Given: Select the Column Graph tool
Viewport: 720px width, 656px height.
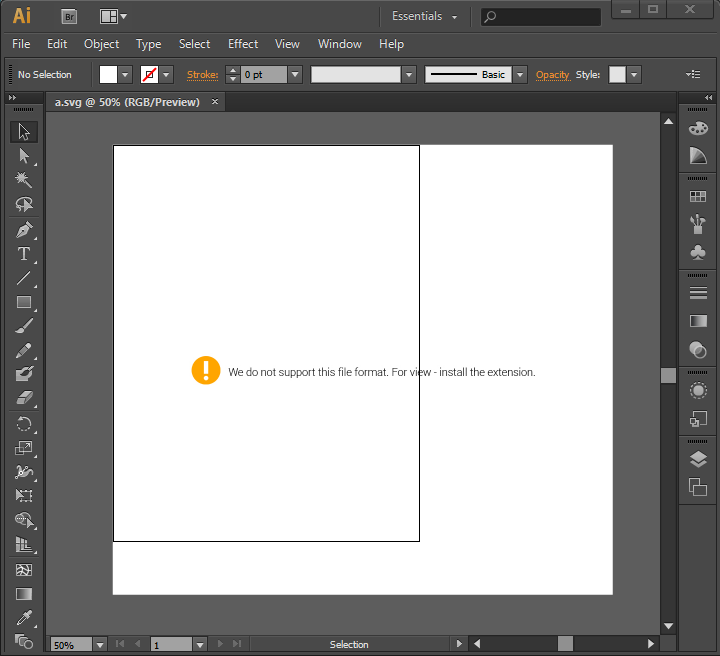Looking at the screenshot, I should click(x=24, y=544).
